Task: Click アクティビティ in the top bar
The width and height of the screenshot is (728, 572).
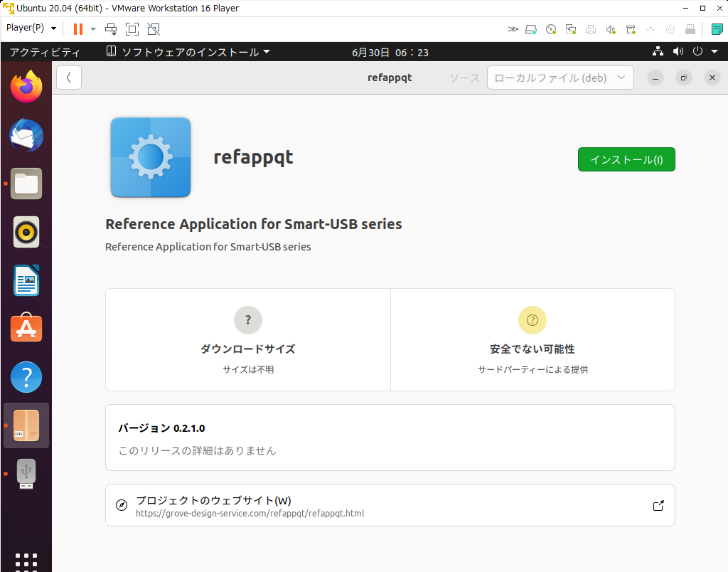Action: point(45,52)
